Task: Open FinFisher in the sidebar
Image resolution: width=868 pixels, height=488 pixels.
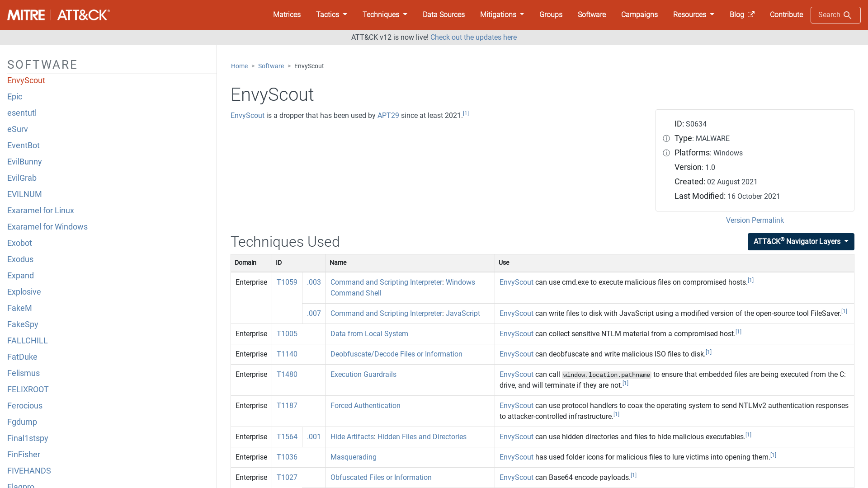Action: 24,455
